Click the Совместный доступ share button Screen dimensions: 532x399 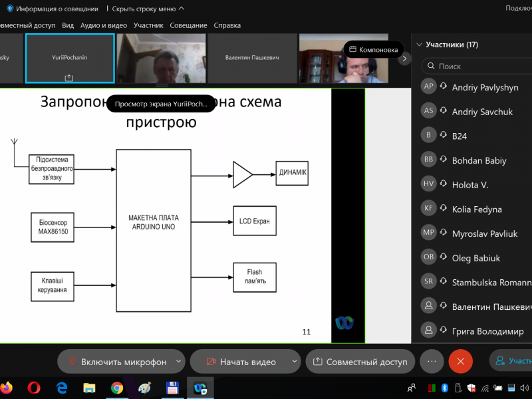coord(360,362)
